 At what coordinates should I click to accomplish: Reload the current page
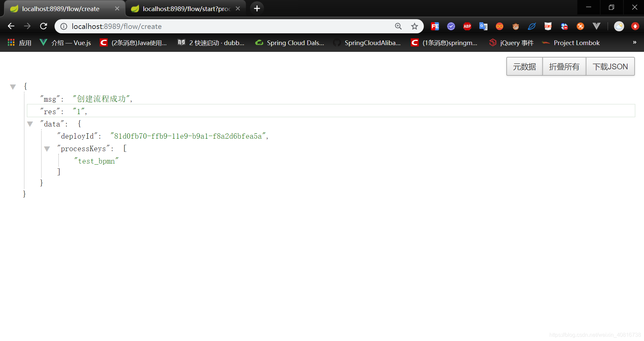tap(43, 26)
